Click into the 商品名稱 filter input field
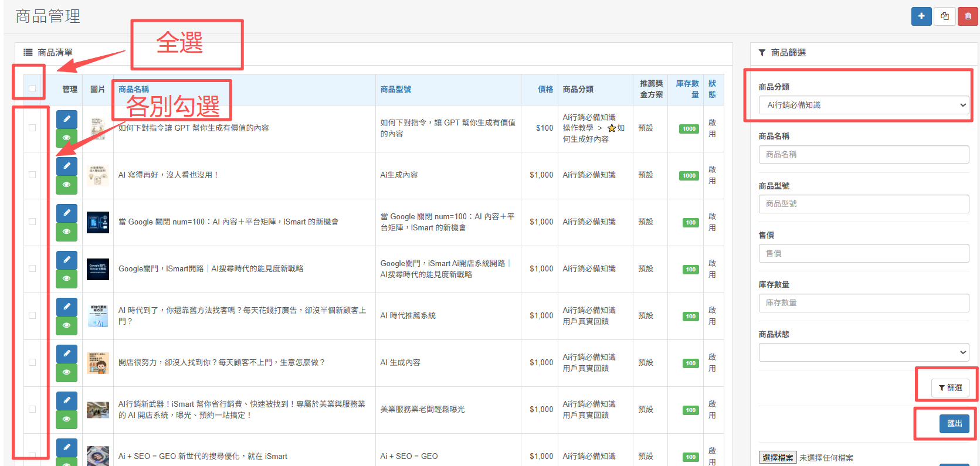The width and height of the screenshot is (980, 466). pyautogui.click(x=863, y=154)
